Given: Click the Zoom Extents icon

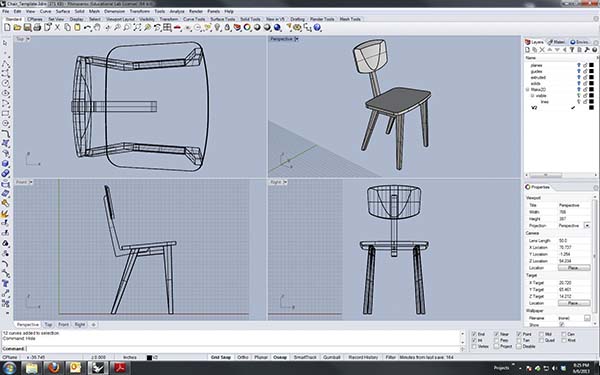Looking at the screenshot, I should [x=137, y=28].
